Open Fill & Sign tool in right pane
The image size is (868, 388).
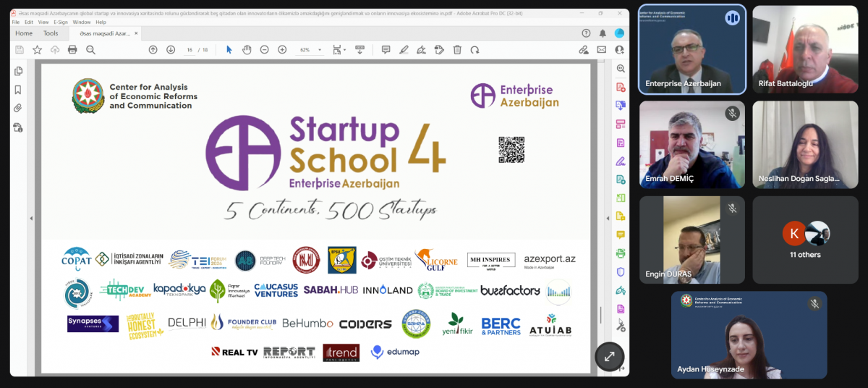pos(620,161)
